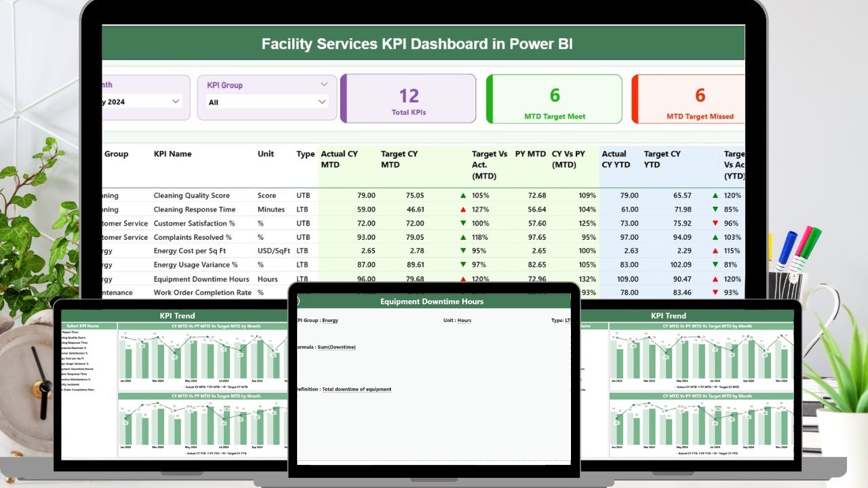Click Actual CY YTD value 109.00

point(627,279)
